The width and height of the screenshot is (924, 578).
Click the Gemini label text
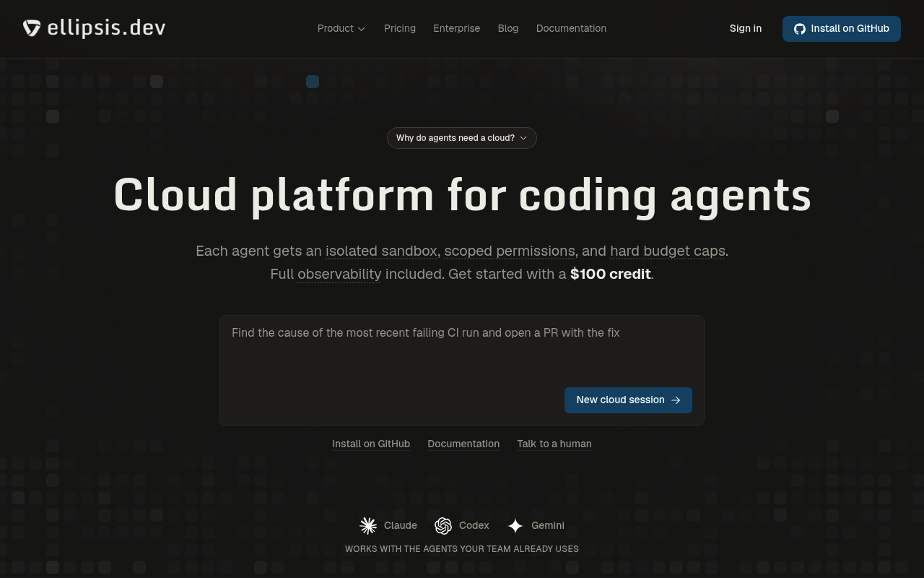tap(548, 525)
